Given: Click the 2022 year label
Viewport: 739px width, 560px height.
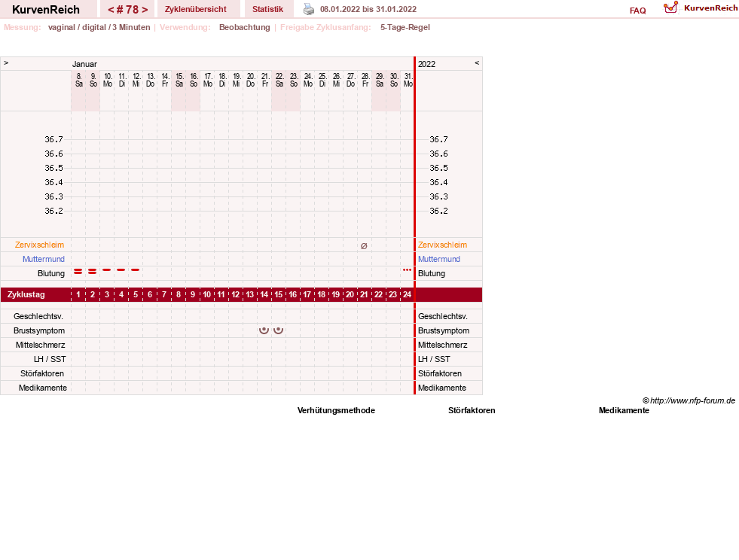Looking at the screenshot, I should [426, 64].
